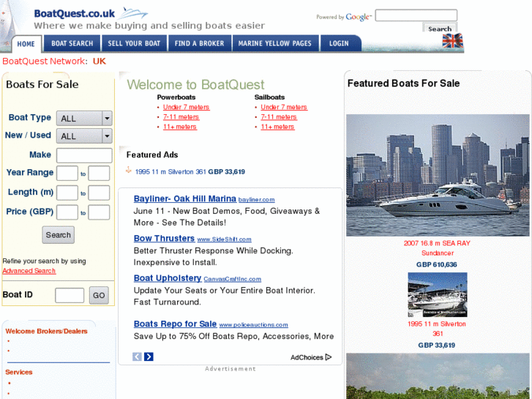Click the Length (m) maximum field
532x399 pixels.
(99, 193)
